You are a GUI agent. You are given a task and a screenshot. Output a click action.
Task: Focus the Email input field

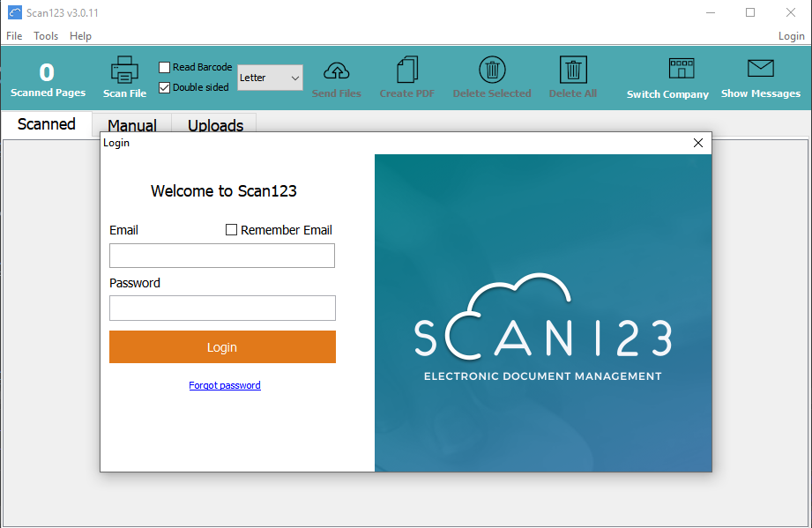click(222, 256)
